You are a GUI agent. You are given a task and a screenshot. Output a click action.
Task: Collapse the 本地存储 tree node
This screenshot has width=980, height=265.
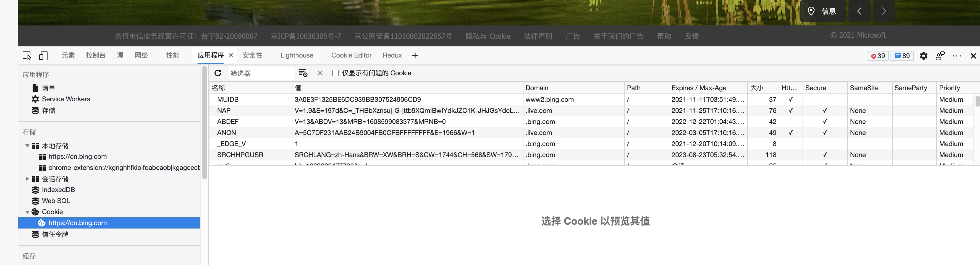click(27, 146)
